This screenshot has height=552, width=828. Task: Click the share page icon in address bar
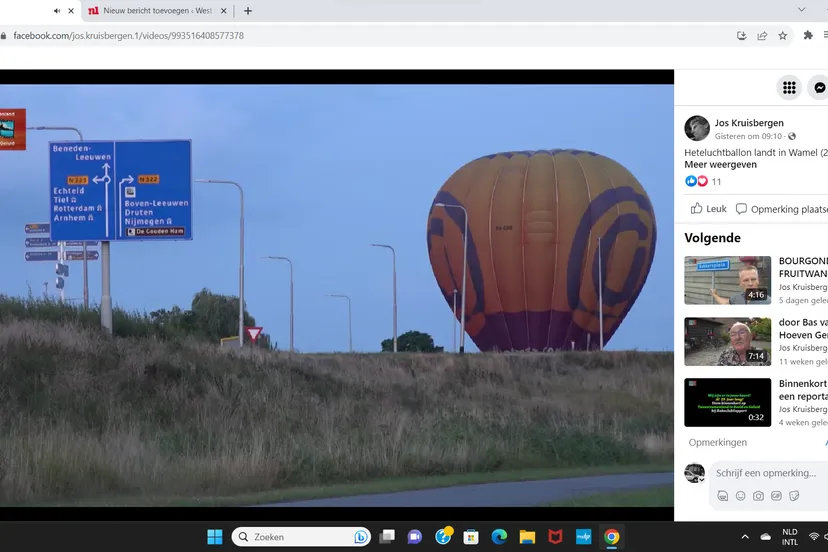[x=762, y=35]
